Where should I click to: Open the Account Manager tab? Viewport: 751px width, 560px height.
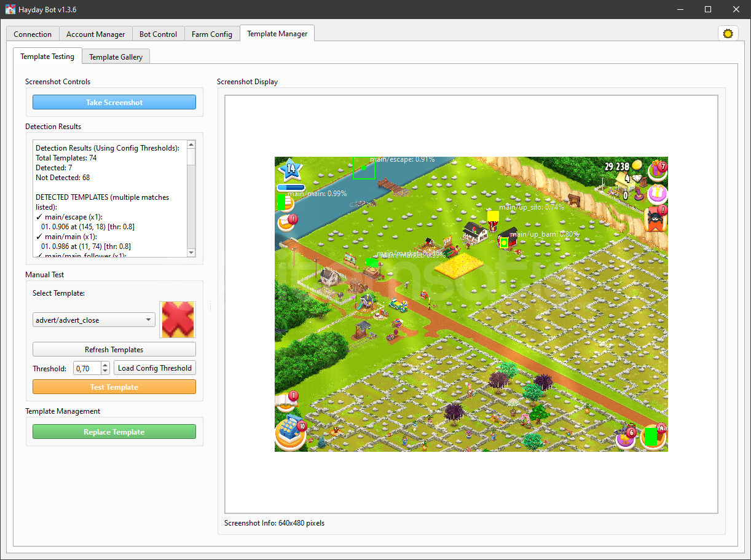coord(95,34)
